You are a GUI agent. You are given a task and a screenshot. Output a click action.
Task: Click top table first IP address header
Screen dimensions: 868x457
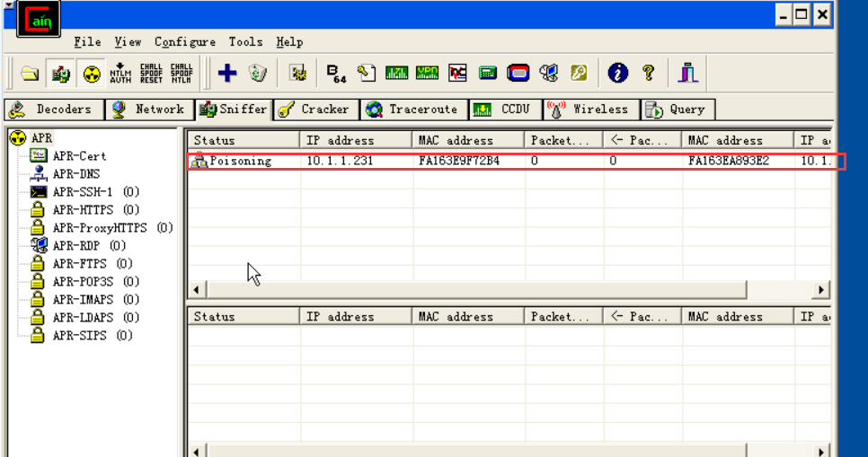(x=356, y=141)
